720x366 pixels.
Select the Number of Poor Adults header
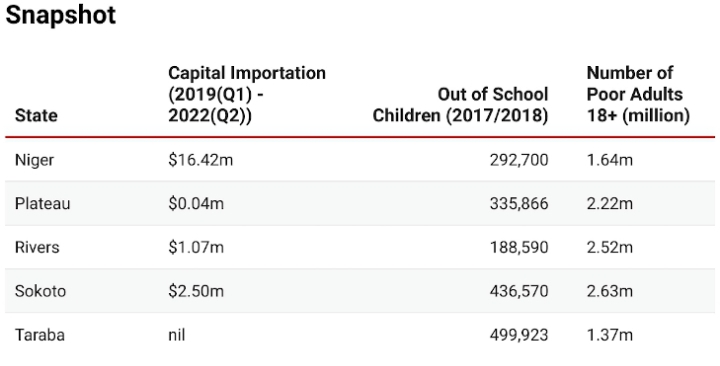tap(638, 94)
